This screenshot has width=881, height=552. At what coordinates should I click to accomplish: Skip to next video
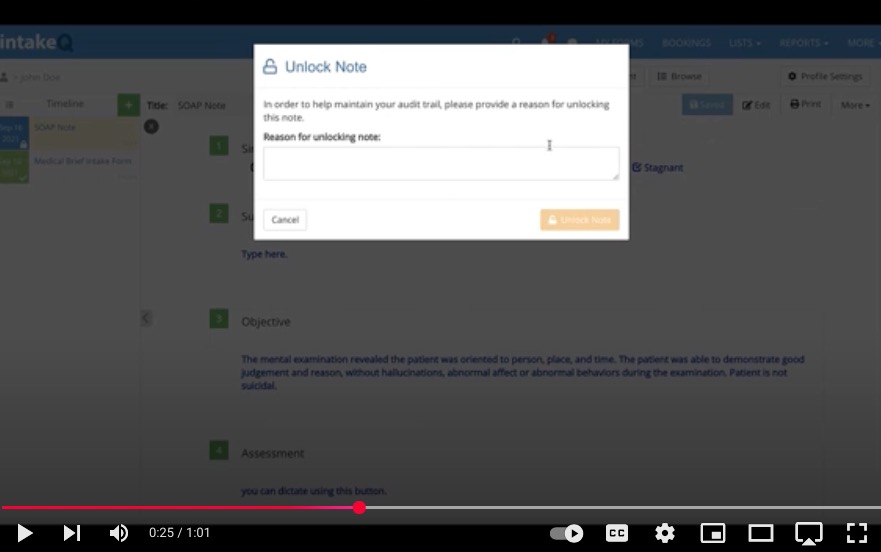coord(72,533)
